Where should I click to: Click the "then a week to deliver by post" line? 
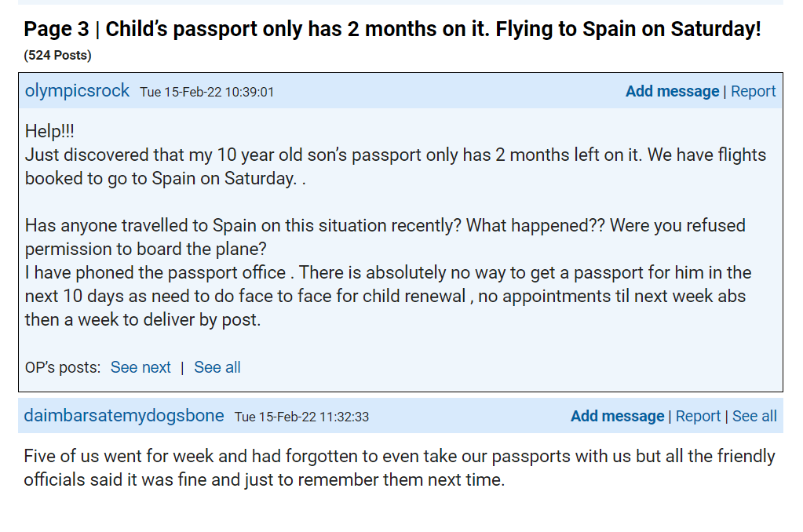click(x=142, y=320)
